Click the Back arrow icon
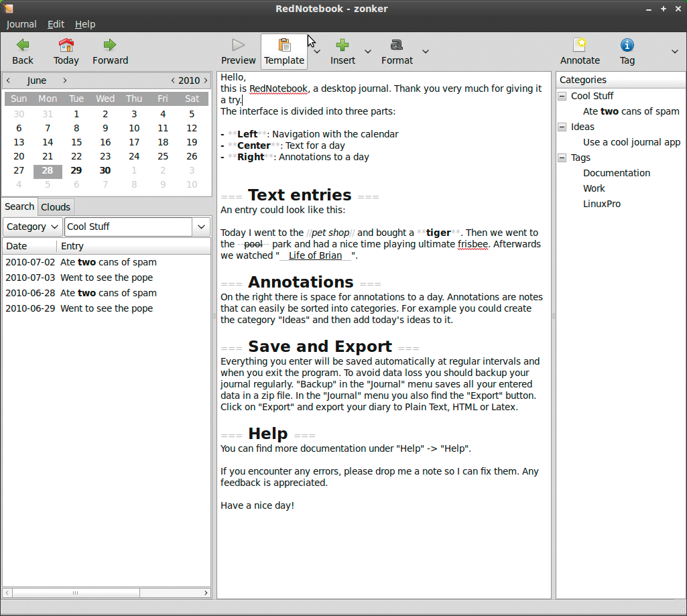 coord(23,45)
